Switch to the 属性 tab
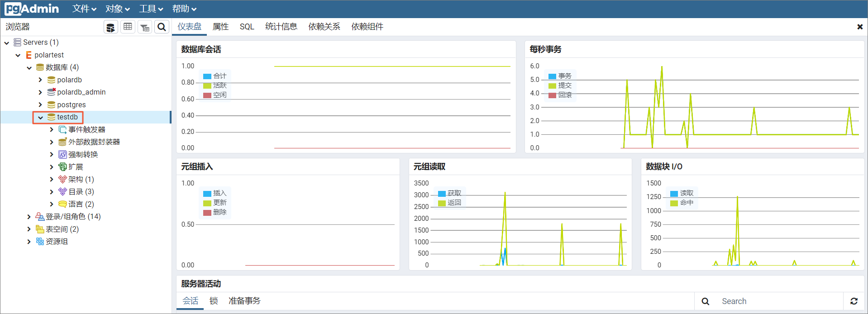Image resolution: width=868 pixels, height=314 pixels. [x=220, y=27]
